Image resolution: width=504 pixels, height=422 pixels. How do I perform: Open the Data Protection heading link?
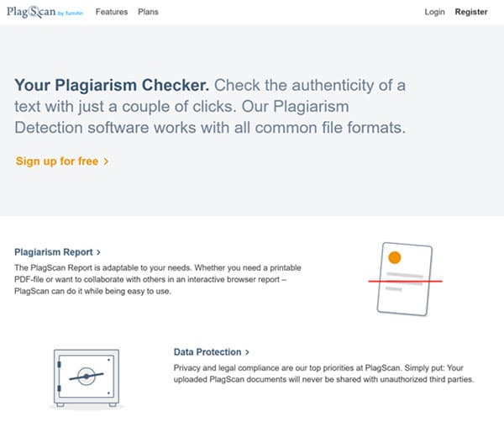pyautogui.click(x=212, y=352)
